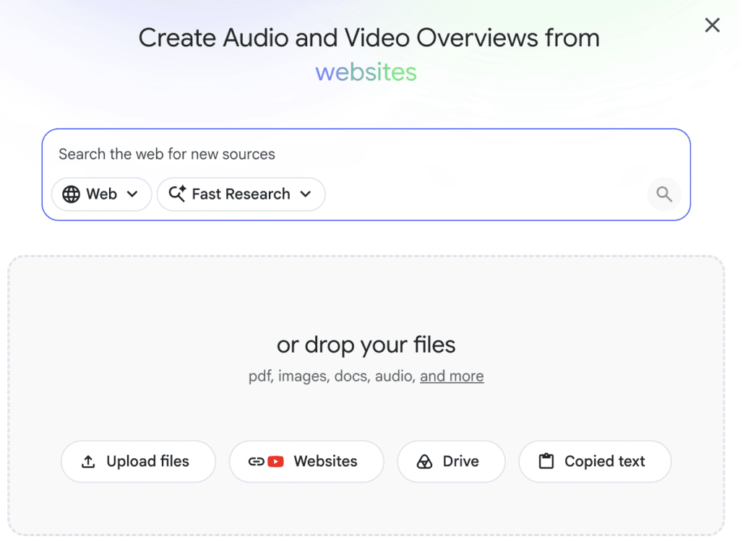Open the 'and more' link
The height and width of the screenshot is (560, 740).
452,376
